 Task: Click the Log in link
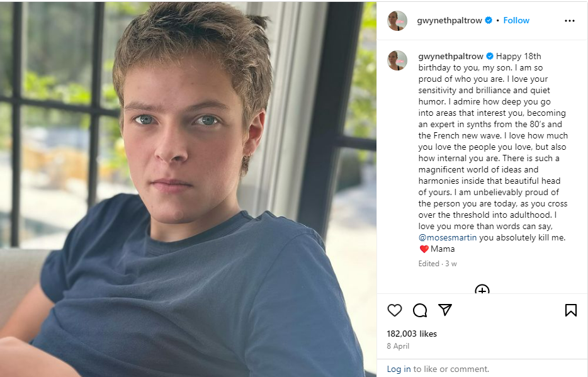[x=399, y=369]
